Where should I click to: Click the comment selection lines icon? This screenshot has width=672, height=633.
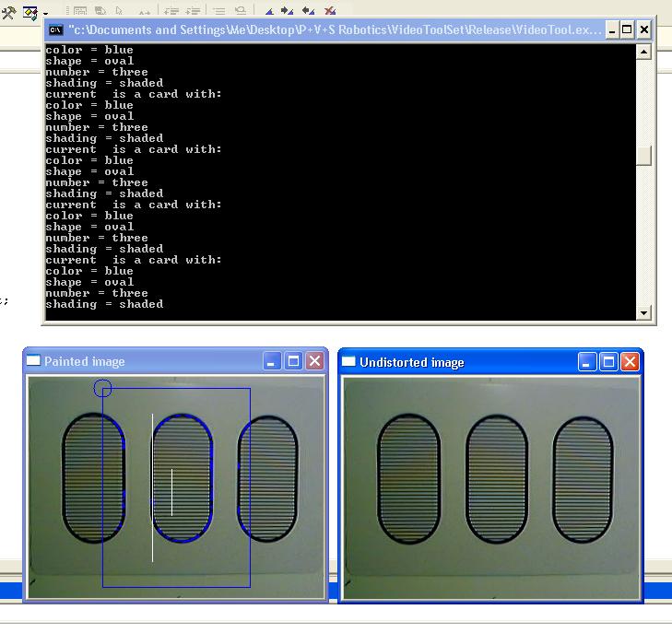click(x=219, y=11)
